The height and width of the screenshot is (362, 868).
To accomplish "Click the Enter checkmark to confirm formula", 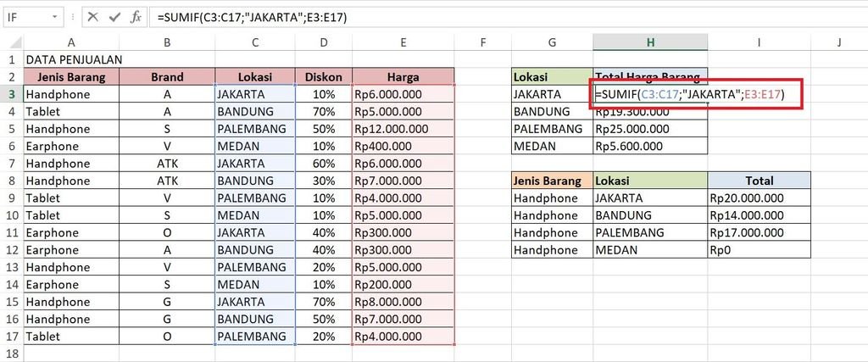I will [114, 17].
